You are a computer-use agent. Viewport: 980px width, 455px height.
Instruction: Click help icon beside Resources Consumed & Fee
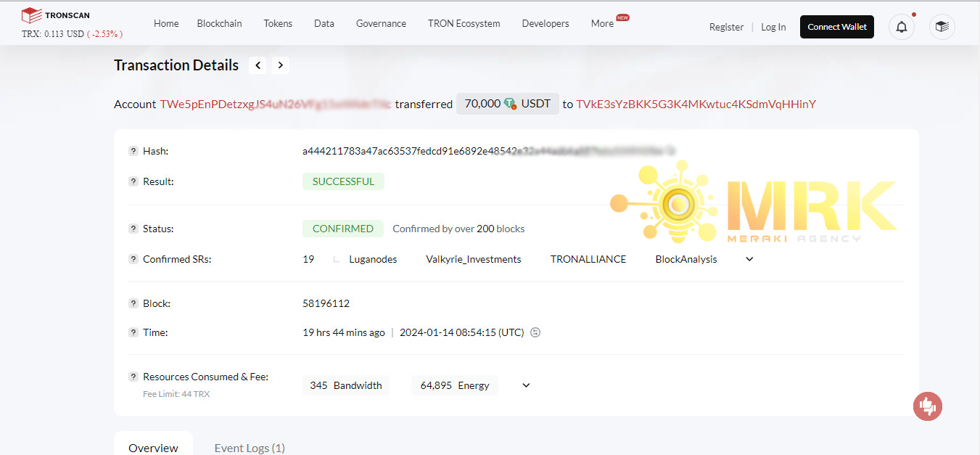(133, 377)
